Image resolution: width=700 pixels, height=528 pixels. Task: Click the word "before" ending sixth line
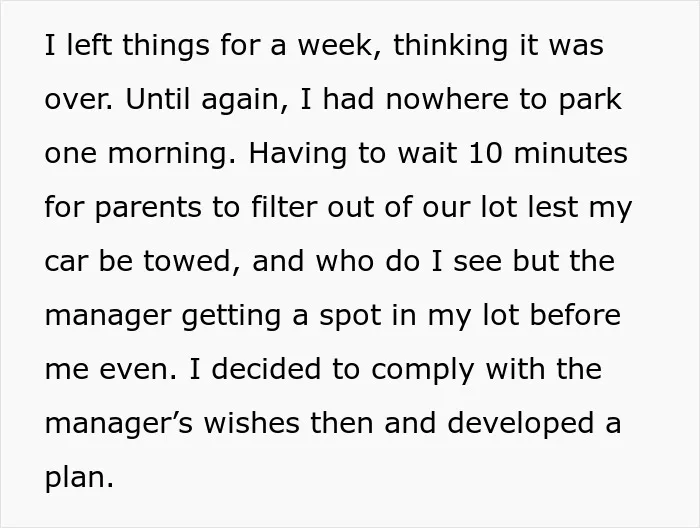coord(575,315)
